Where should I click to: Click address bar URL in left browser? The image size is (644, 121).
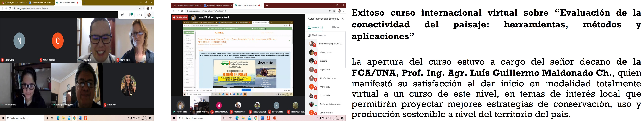coord(32,8)
